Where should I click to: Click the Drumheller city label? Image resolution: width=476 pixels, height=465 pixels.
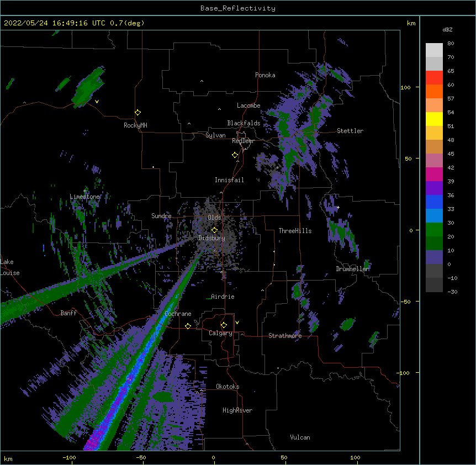pyautogui.click(x=352, y=269)
